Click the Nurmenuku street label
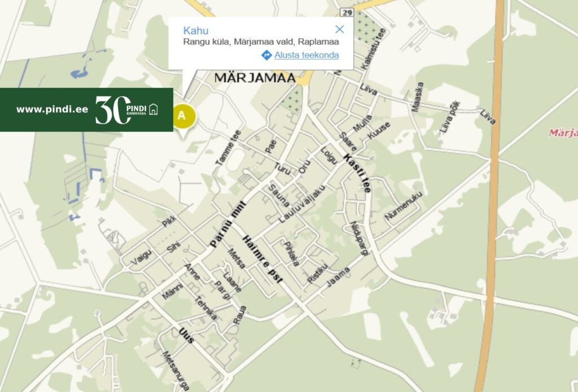Image resolution: width=578 pixels, height=392 pixels. [x=403, y=205]
